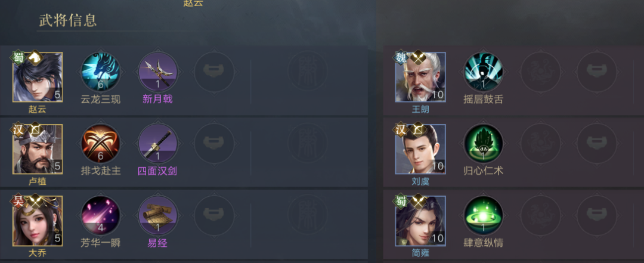Screen dimensions: 644x263
Task: Click the empty equipment slot beside 新月戟
Action: [x=215, y=72]
